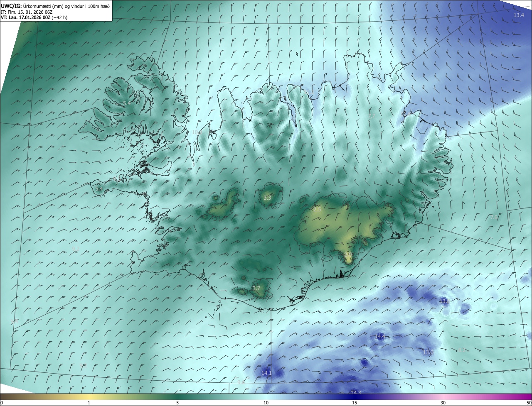The image size is (532, 406).
Task: Click the 8.2 value label in the southeast
Action: coord(461,350)
